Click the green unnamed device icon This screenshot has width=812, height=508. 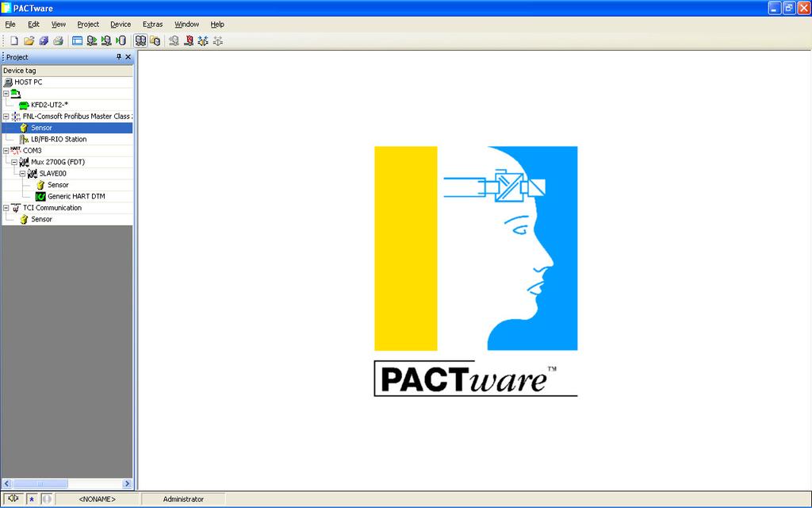(16, 94)
